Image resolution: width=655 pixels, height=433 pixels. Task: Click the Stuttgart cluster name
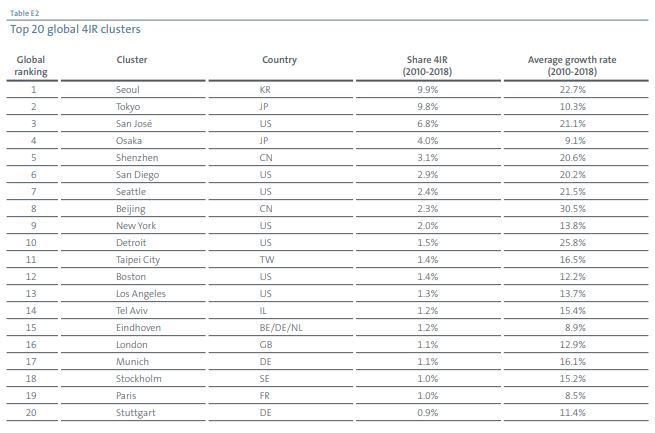[x=135, y=412]
